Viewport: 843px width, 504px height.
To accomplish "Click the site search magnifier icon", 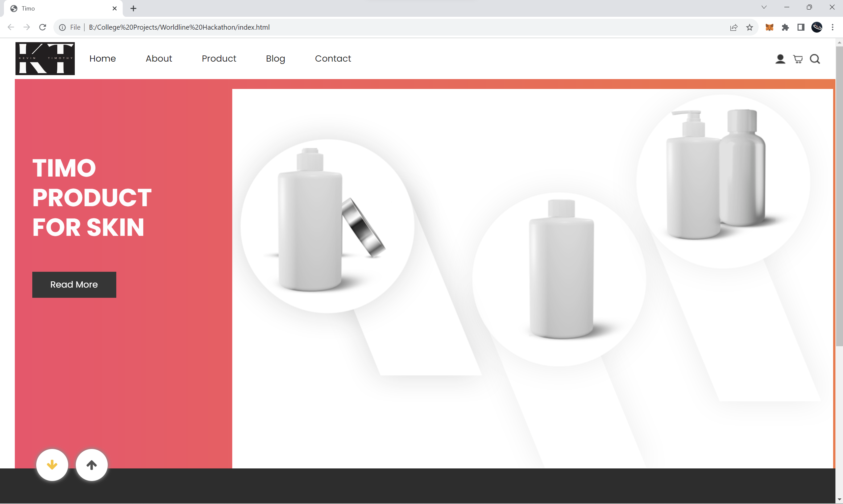I will (x=815, y=59).
